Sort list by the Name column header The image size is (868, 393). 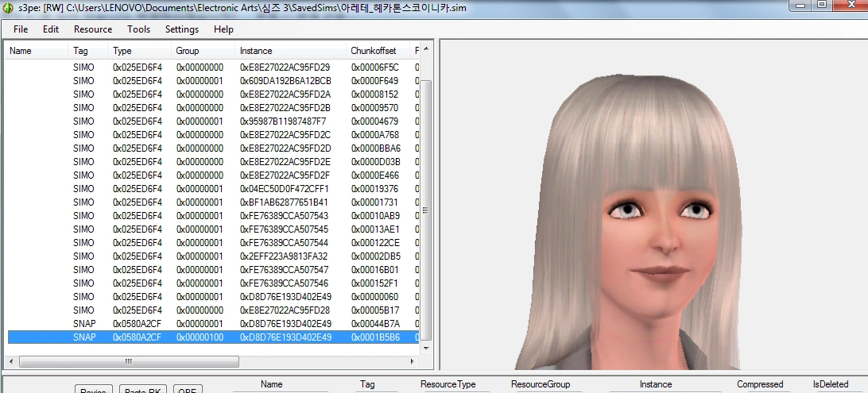coord(37,51)
